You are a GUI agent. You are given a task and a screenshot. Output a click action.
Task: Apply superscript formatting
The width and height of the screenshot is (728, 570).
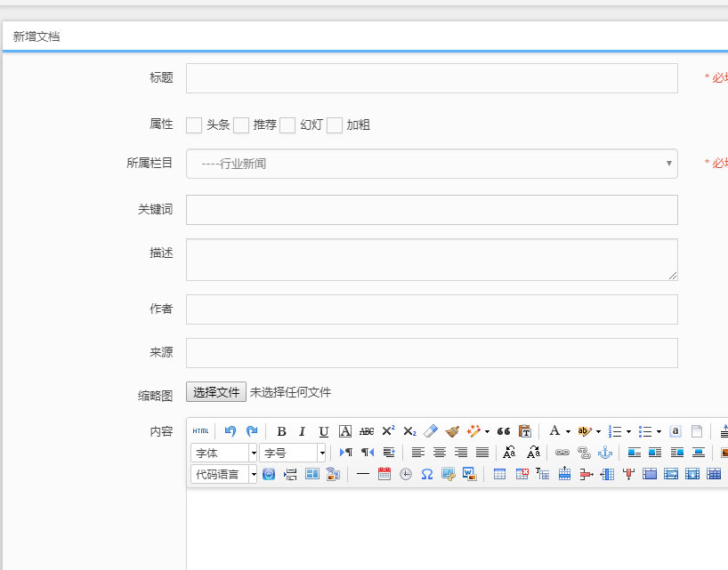[x=388, y=431]
